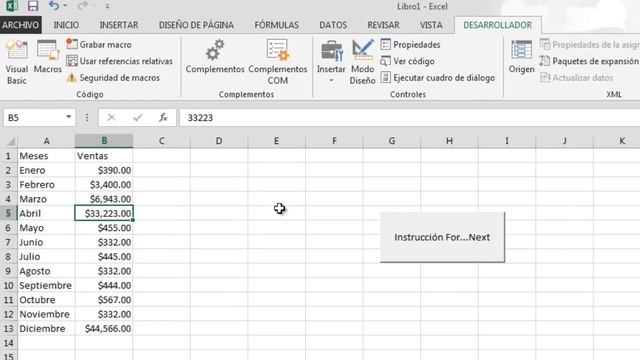Toggle Modo Diseño

click(x=362, y=62)
